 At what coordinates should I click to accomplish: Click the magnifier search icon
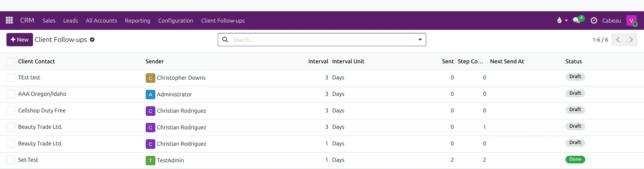click(x=225, y=40)
